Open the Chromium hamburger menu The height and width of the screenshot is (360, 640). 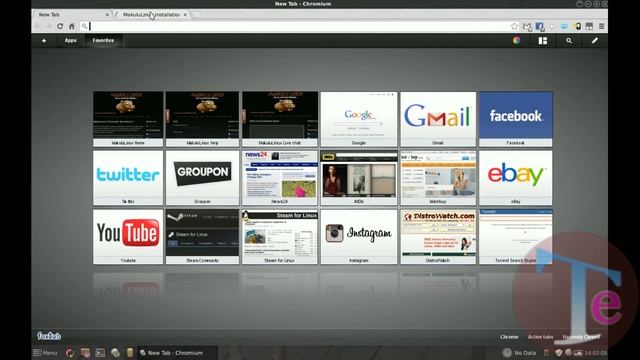point(601,26)
